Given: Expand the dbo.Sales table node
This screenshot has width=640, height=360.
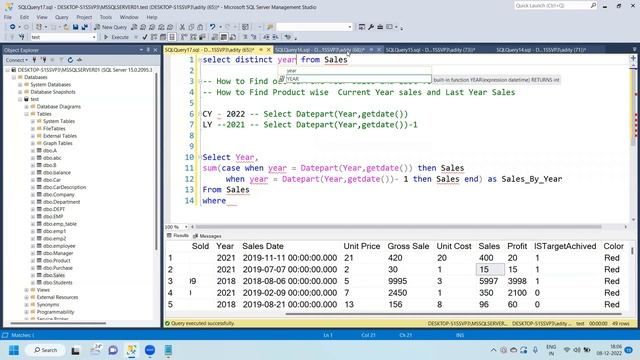Looking at the screenshot, I should point(33,275).
